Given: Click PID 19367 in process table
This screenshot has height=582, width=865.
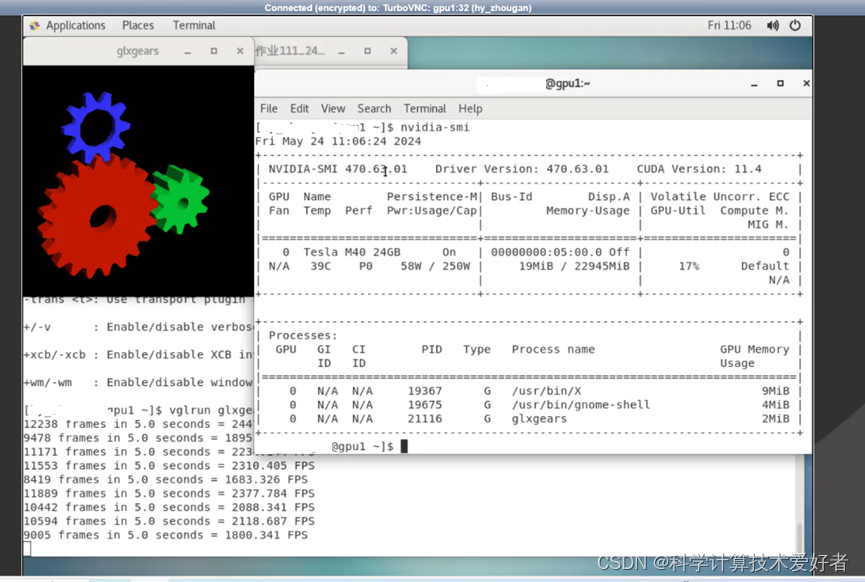Looking at the screenshot, I should coord(425,391).
